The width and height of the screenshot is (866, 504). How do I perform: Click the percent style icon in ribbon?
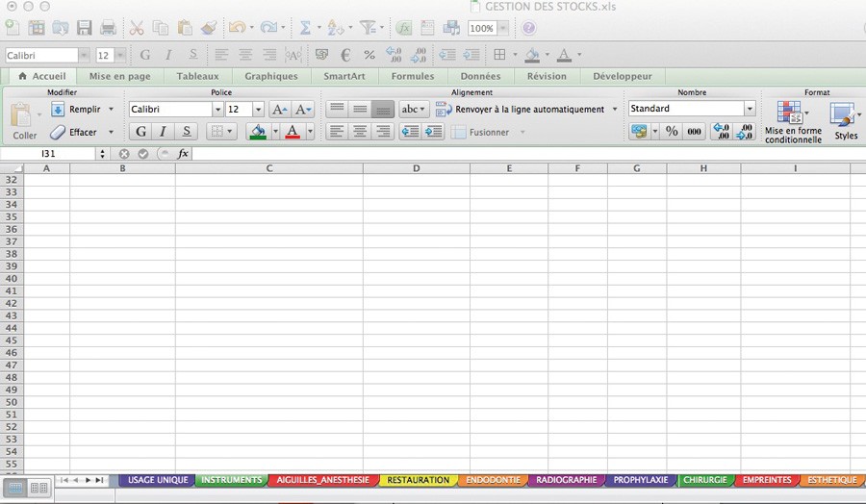coord(672,132)
